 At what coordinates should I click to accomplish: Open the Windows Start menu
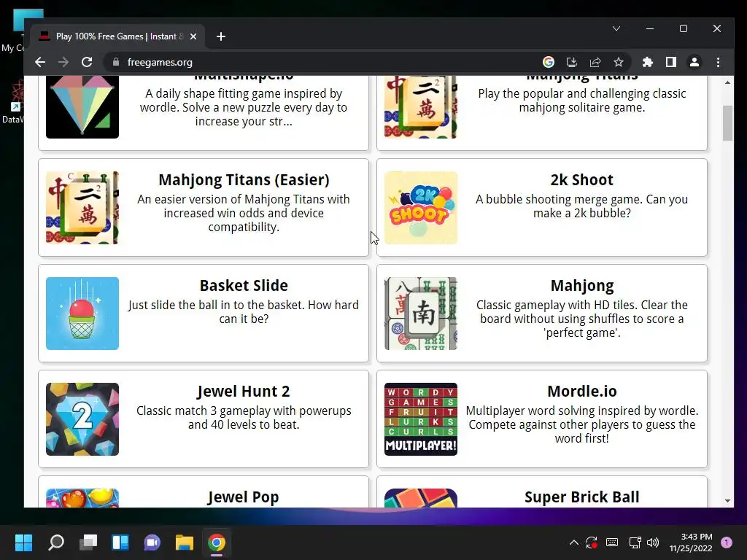click(x=23, y=542)
